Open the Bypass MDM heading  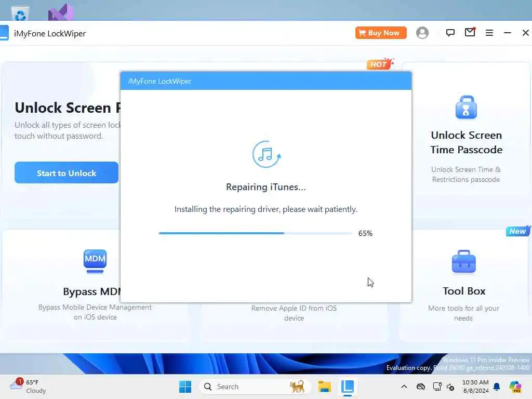point(92,291)
